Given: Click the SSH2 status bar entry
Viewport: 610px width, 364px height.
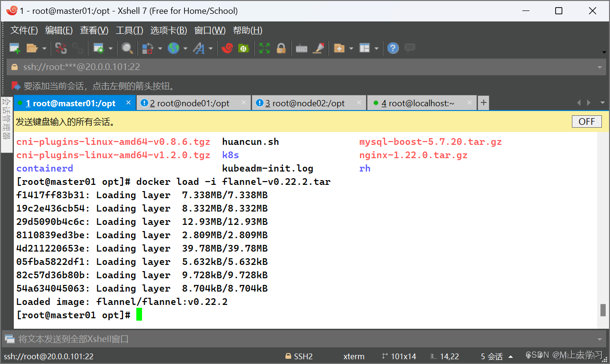Looking at the screenshot, I should tap(299, 356).
